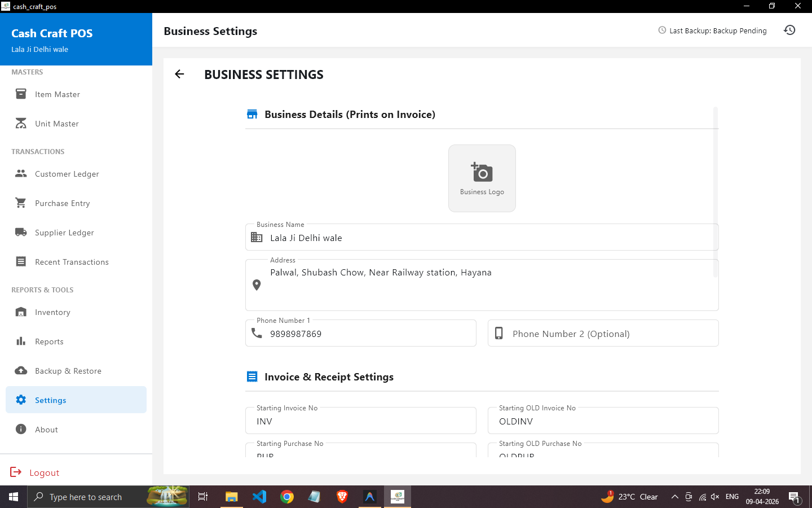Open Brave browser from taskbar
The height and width of the screenshot is (508, 812).
tap(342, 497)
